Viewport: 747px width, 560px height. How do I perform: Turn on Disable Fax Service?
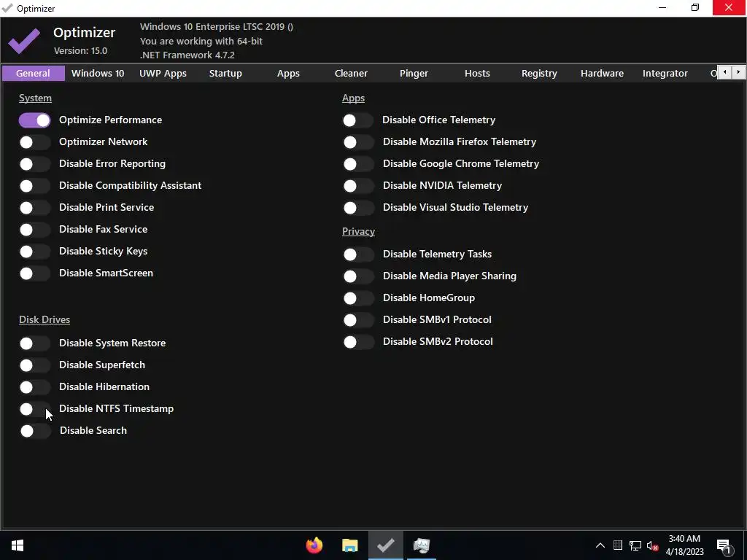point(35,230)
